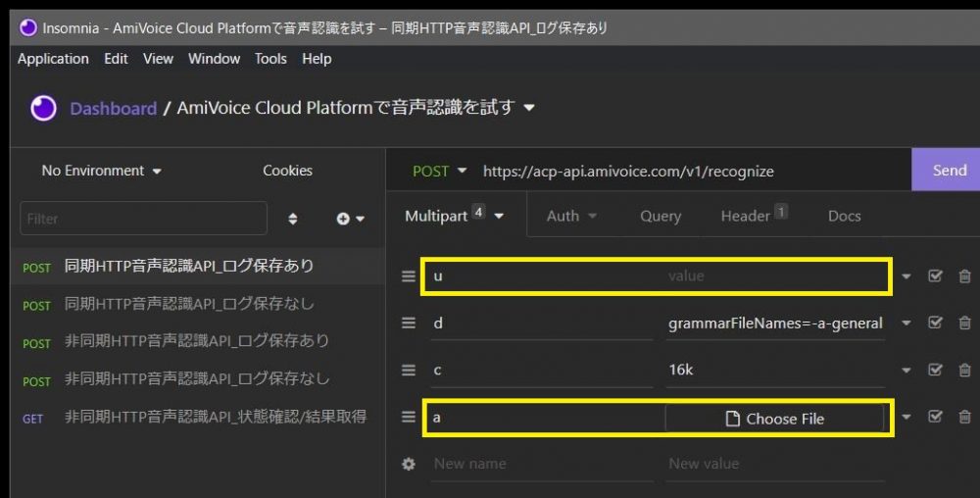The height and width of the screenshot is (498, 980).
Task: Click the name field containing c
Action: (x=542, y=370)
